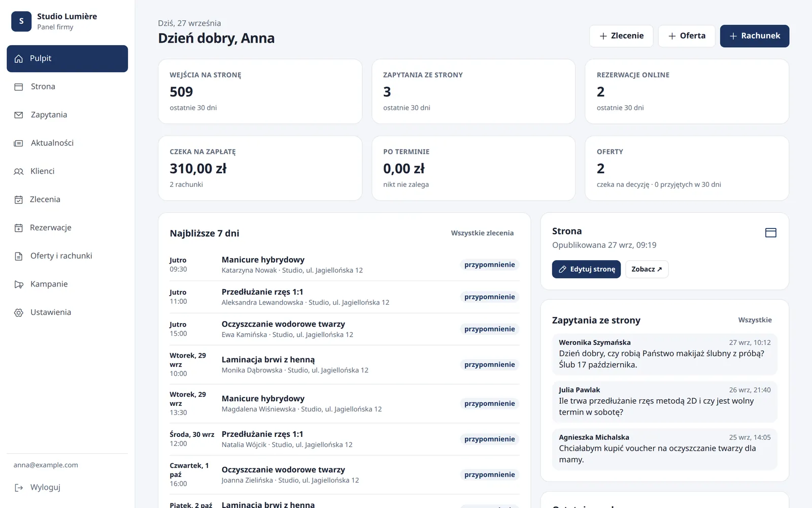Click przypomnienie for Aleksandra Lewandowska's appointment
Screen dimensions: 812x508
[489, 297]
